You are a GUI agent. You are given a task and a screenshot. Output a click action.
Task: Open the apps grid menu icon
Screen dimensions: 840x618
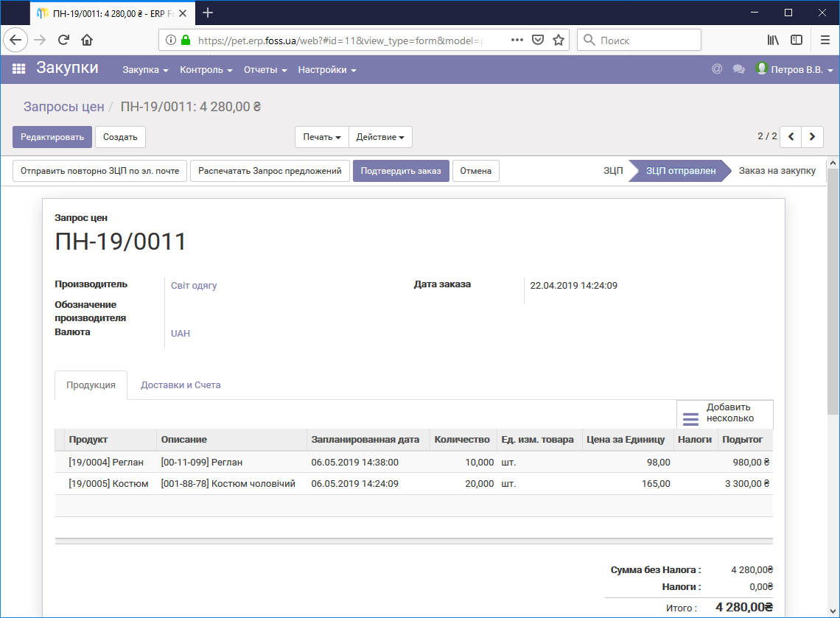(18, 69)
